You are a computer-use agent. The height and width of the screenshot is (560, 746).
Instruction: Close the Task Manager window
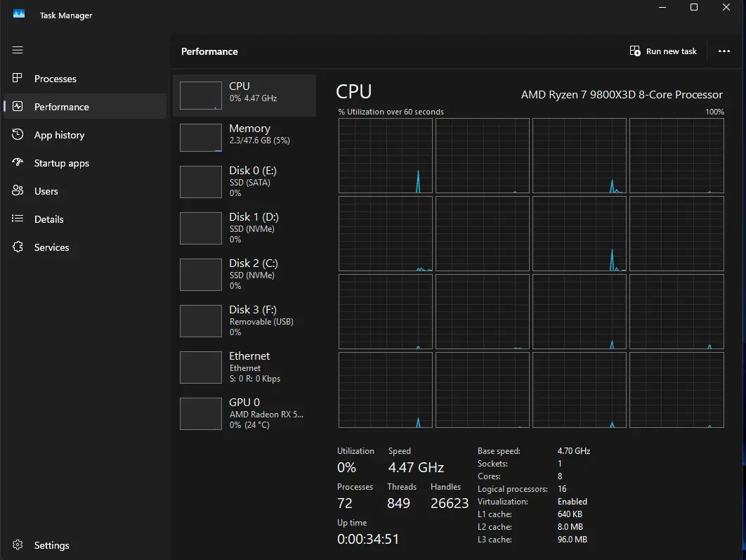[726, 7]
